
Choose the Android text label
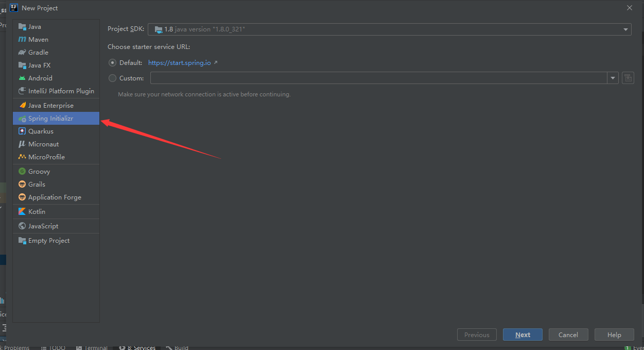click(41, 78)
